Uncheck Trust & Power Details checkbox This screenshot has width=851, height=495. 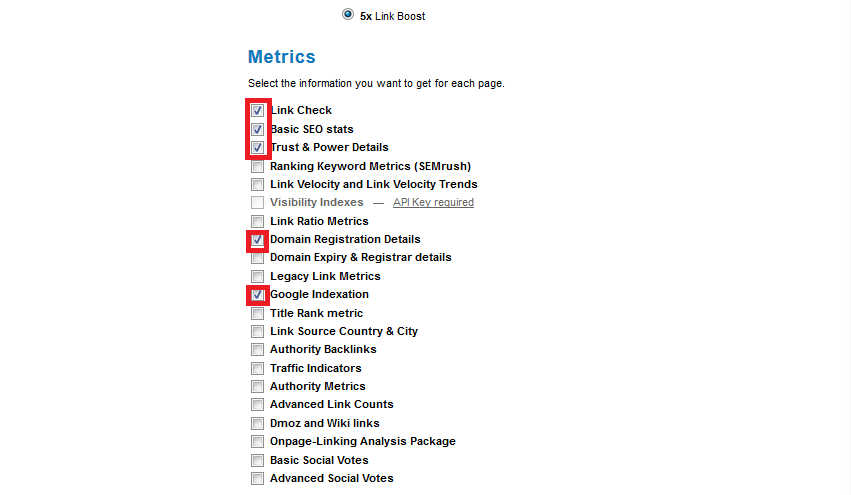pyautogui.click(x=258, y=148)
